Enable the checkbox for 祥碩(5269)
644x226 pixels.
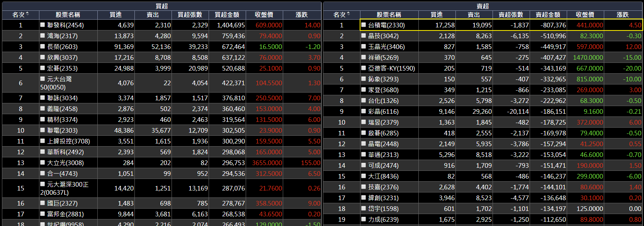(364, 57)
